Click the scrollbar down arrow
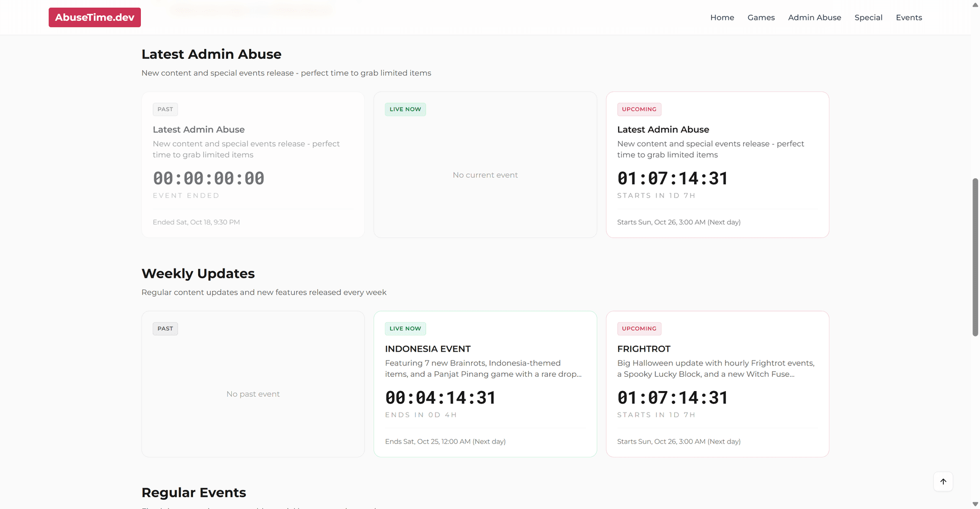Screen dimensions: 980x509 point(975,504)
